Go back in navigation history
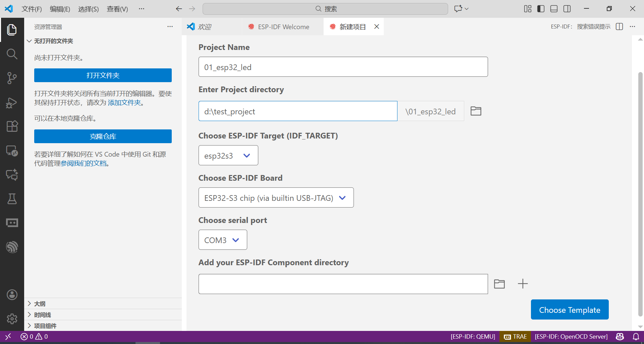The image size is (644, 344). tap(179, 9)
